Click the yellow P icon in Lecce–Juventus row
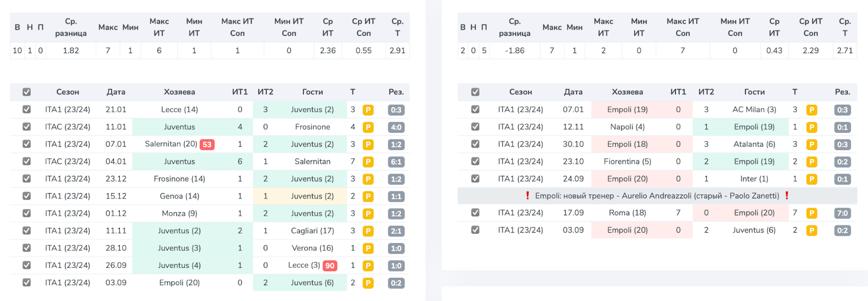 click(368, 110)
